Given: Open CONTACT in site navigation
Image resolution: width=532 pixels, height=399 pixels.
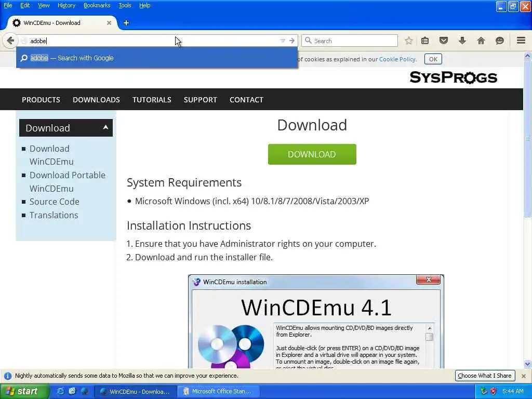Looking at the screenshot, I should (246, 100).
